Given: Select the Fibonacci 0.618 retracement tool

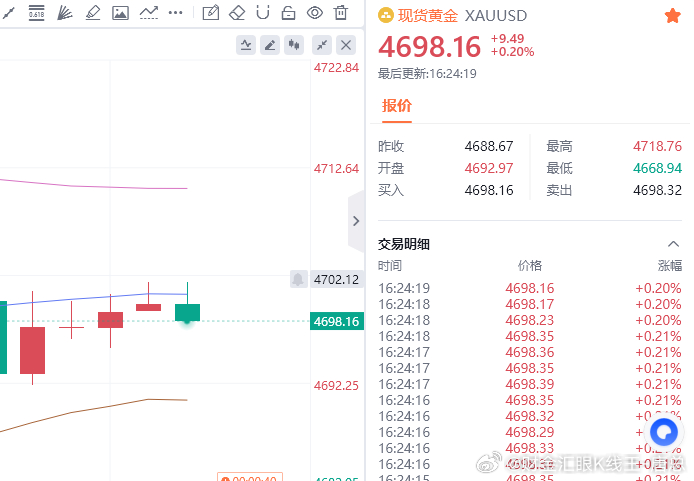Looking at the screenshot, I should tap(36, 13).
